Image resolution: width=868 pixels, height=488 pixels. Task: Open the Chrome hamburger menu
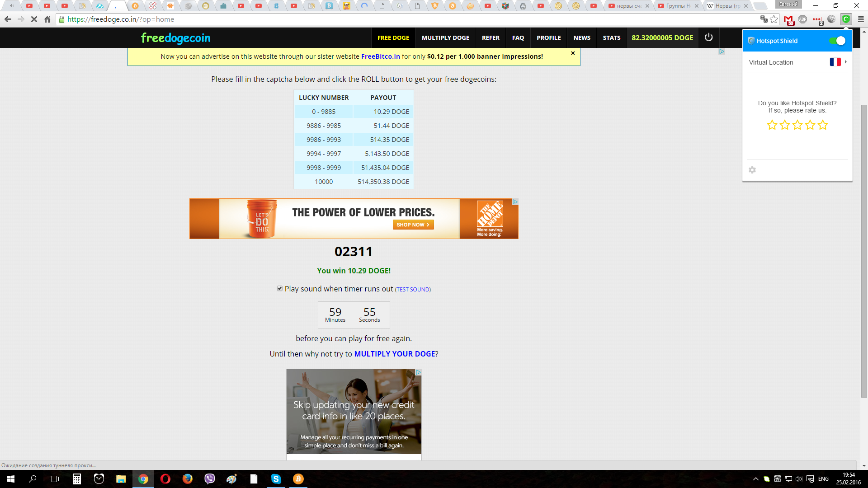point(861,19)
